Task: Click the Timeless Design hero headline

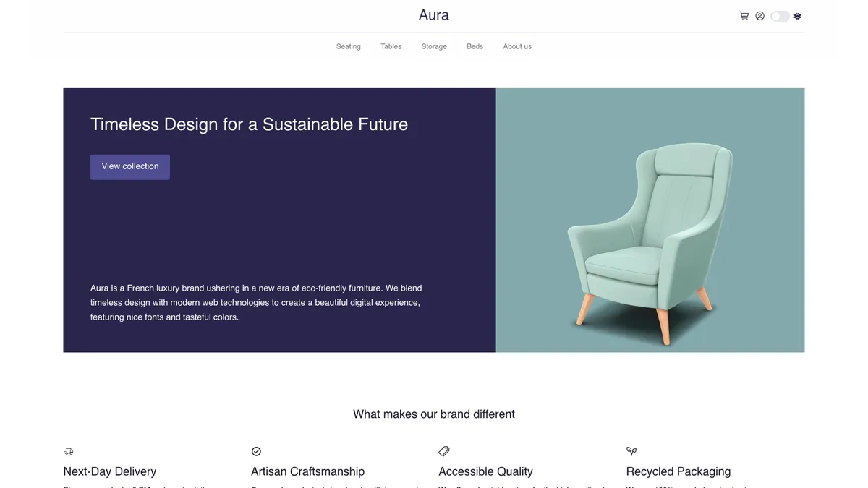Action: [x=249, y=124]
